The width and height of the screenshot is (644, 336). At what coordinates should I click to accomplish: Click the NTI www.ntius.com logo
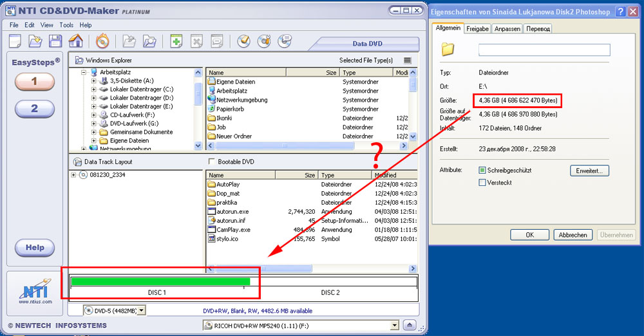click(35, 291)
